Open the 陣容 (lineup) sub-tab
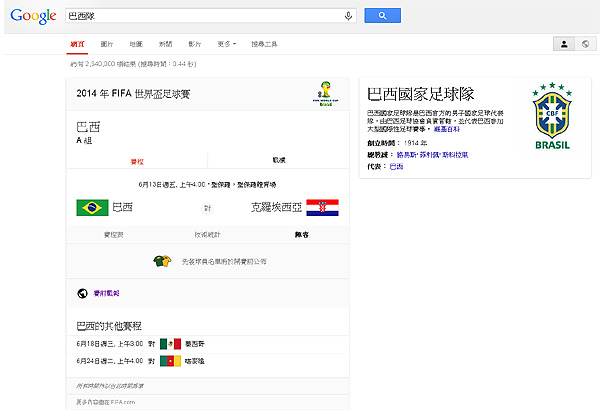The width and height of the screenshot is (600, 410). (x=302, y=235)
